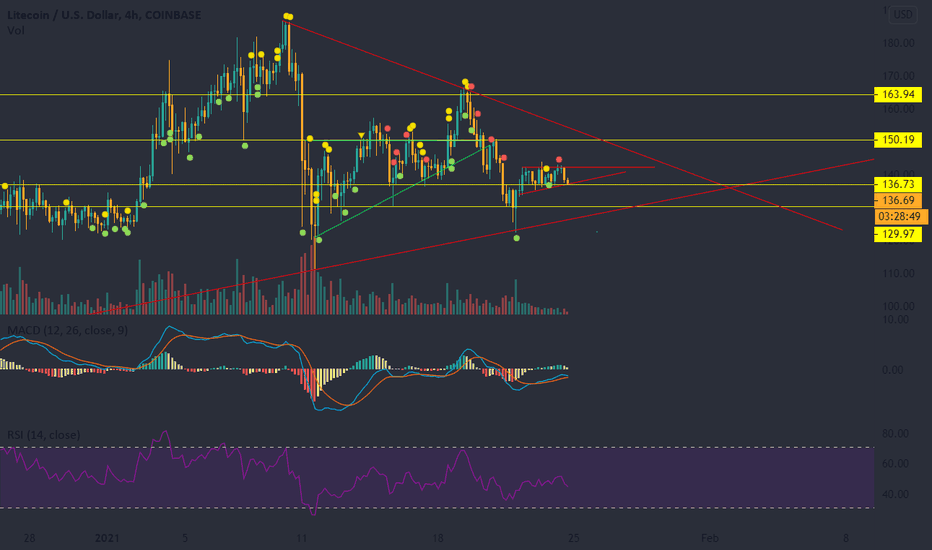Open the MACD (12, 26, close, 9) indicator label

[x=67, y=330]
